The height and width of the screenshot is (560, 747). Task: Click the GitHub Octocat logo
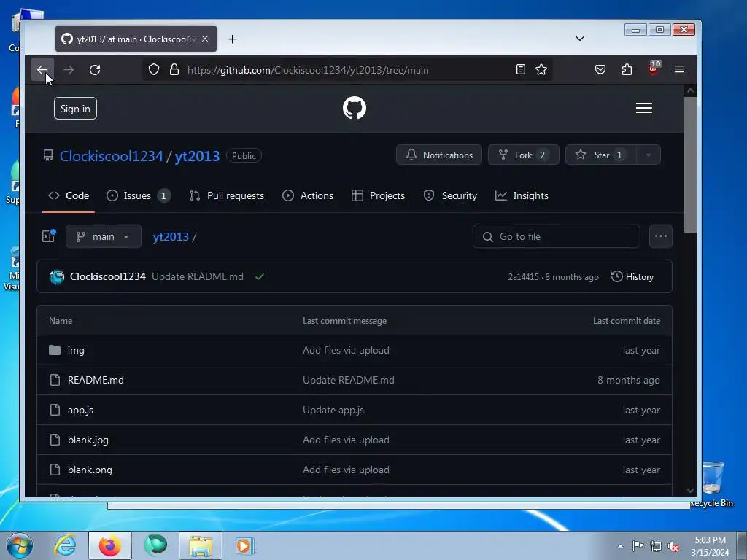click(355, 108)
